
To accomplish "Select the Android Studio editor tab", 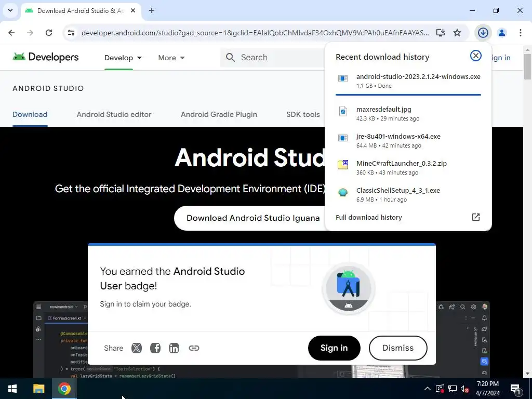I will 114,114.
